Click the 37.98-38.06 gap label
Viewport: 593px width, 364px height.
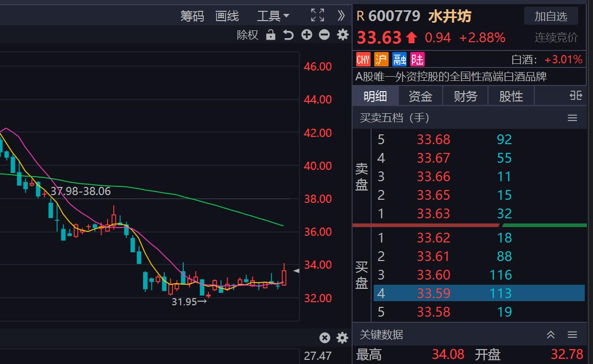point(80,192)
